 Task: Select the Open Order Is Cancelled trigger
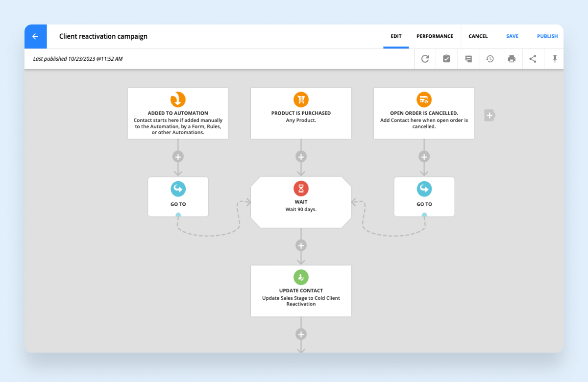(x=424, y=113)
